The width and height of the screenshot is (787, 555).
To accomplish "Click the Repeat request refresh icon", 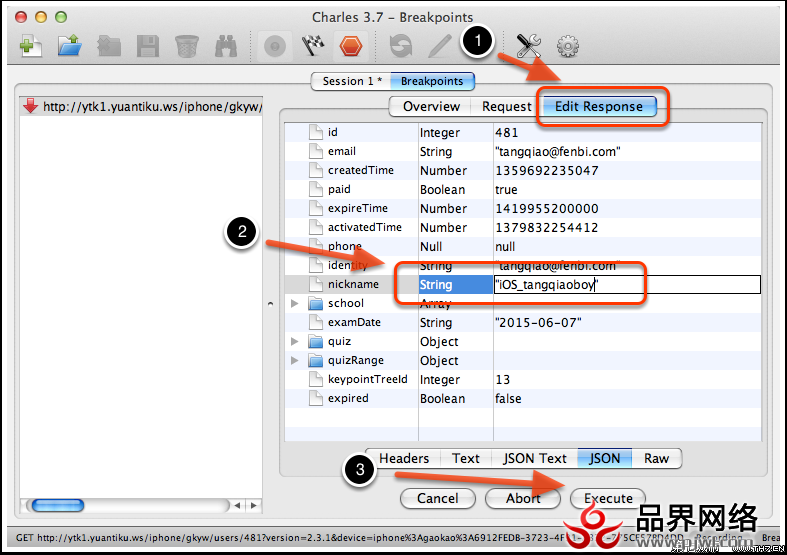I will [401, 47].
